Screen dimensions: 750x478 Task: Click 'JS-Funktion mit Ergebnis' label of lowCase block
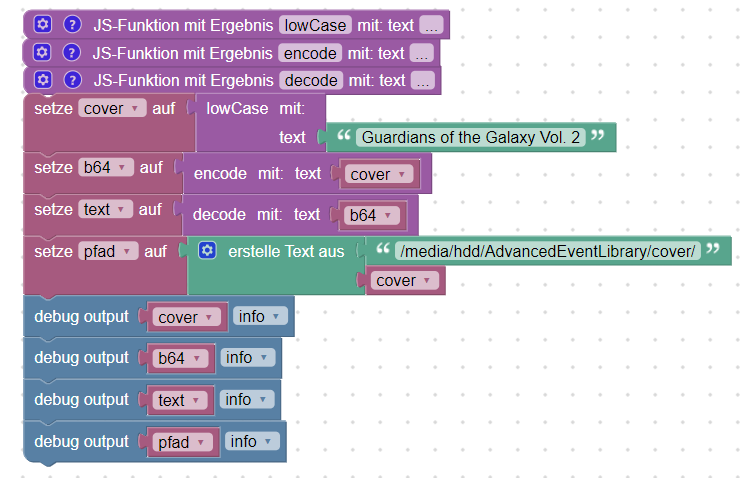[x=183, y=25]
